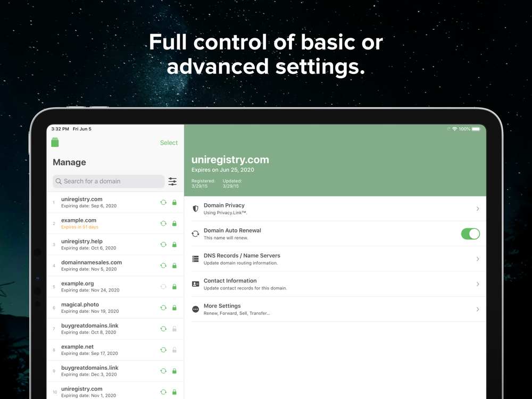
Task: Open the Contact Information row
Action: pyautogui.click(x=335, y=284)
